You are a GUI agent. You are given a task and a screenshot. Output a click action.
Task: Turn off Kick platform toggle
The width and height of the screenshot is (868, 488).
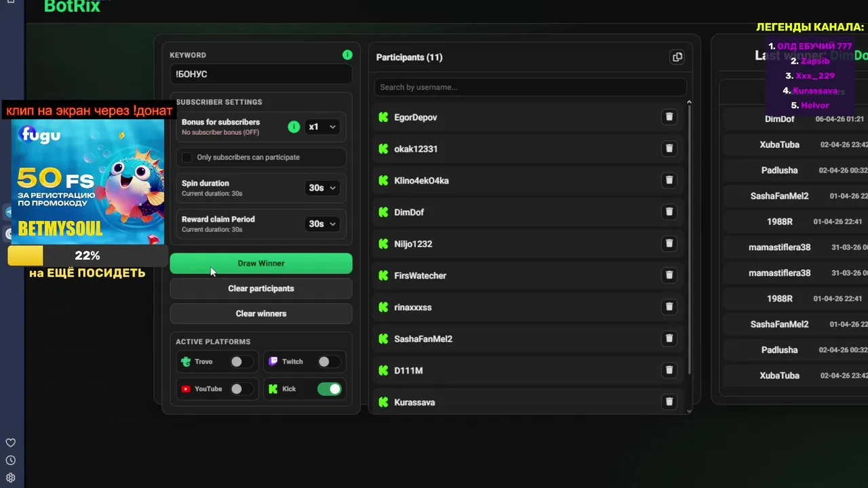(330, 389)
